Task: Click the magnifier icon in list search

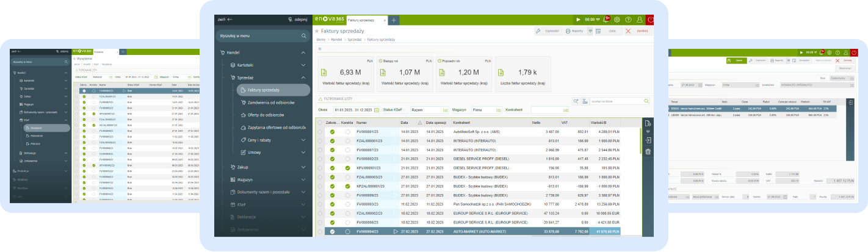Action: click(x=646, y=101)
